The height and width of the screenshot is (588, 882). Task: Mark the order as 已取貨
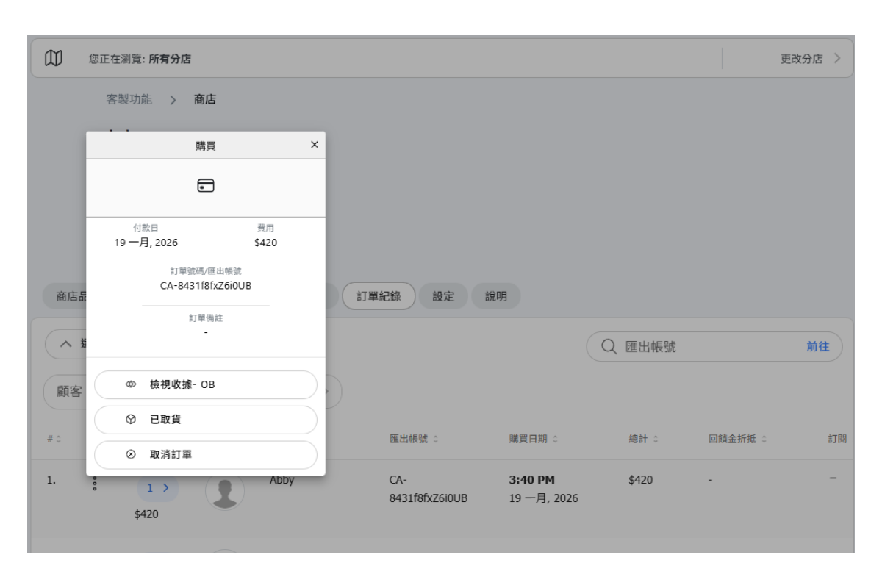[x=206, y=420]
